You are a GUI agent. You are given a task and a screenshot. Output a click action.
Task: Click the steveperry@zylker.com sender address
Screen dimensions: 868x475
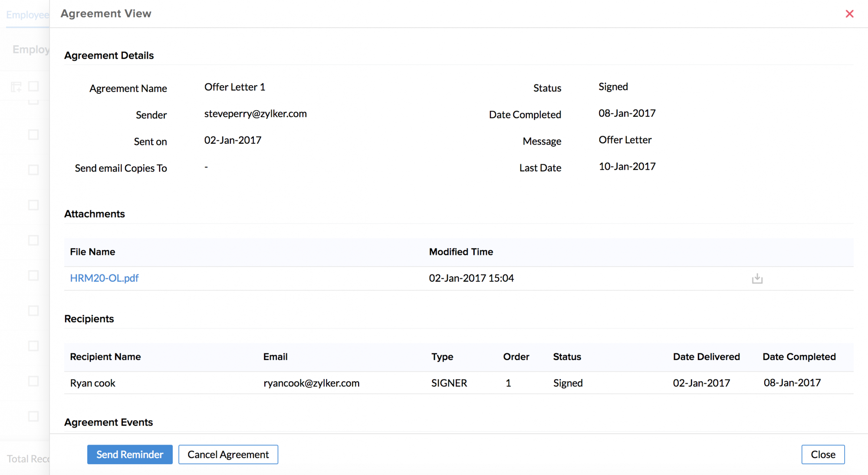tap(255, 114)
